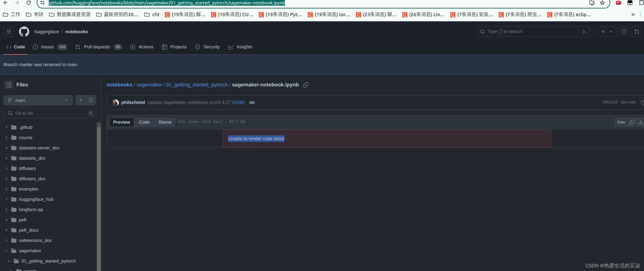
Task: Download the raw file icon
Action: [x=640, y=122]
